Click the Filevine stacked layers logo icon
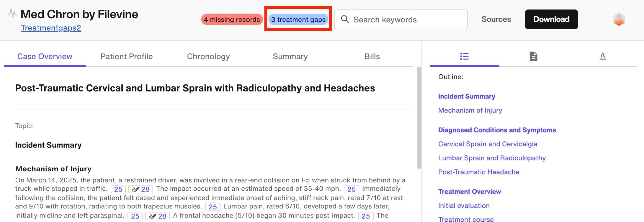This screenshot has height=222, width=644. tap(619, 19)
